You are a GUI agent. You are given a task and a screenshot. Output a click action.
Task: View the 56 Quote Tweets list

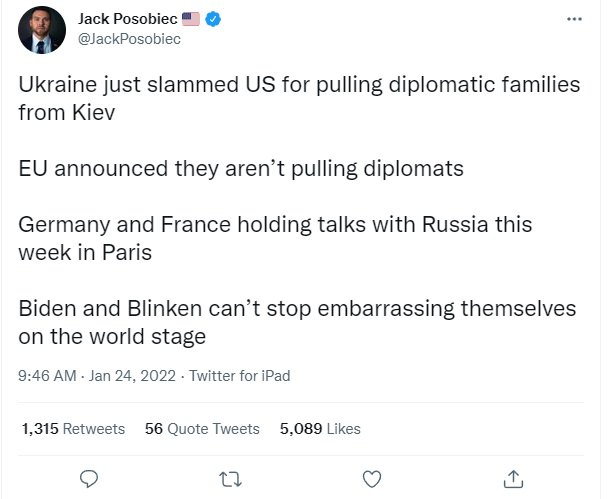pos(202,429)
